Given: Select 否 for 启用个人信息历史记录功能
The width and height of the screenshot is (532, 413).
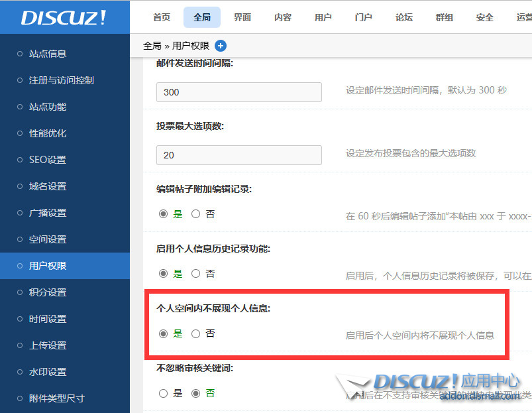Looking at the screenshot, I should (x=195, y=274).
